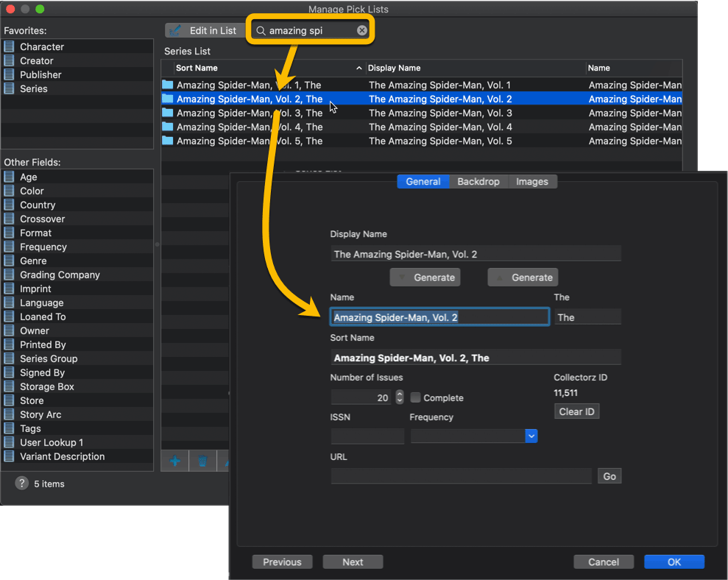
Task: Select Printed By in Other Fields
Action: point(77,344)
